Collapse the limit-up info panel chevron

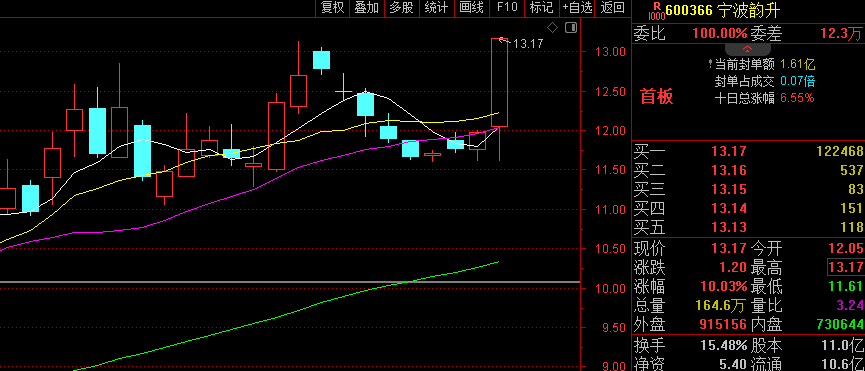(x=747, y=49)
